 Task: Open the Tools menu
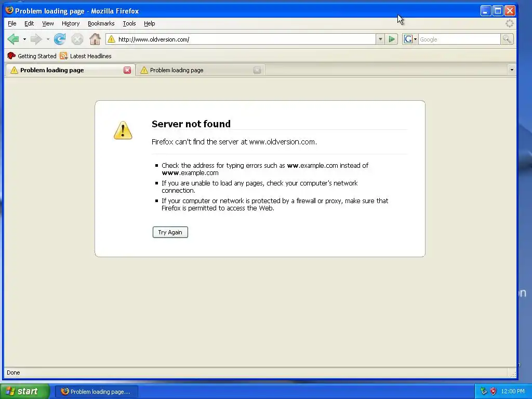coord(129,23)
